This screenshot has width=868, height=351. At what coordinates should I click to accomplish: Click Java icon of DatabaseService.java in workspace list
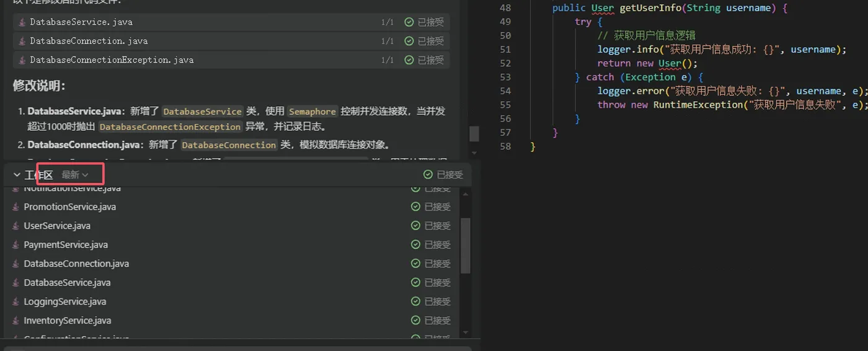tap(15, 283)
